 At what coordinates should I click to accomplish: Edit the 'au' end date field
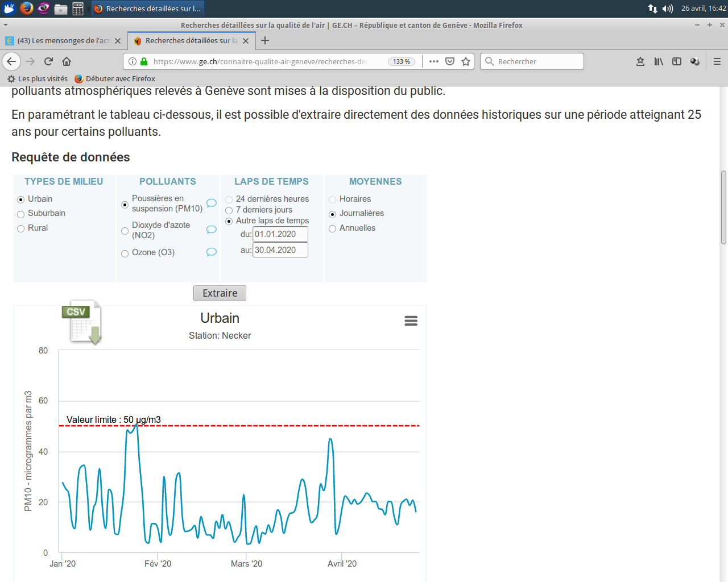pyautogui.click(x=280, y=250)
